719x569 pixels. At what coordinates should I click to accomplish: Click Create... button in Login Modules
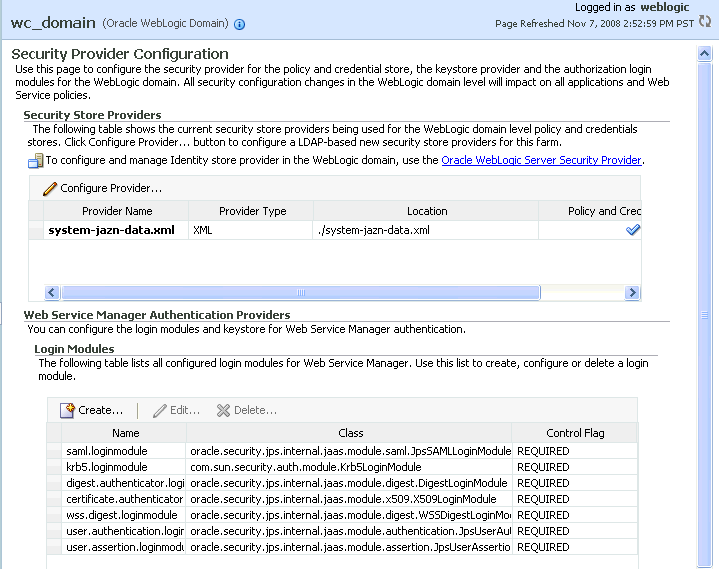(92, 410)
